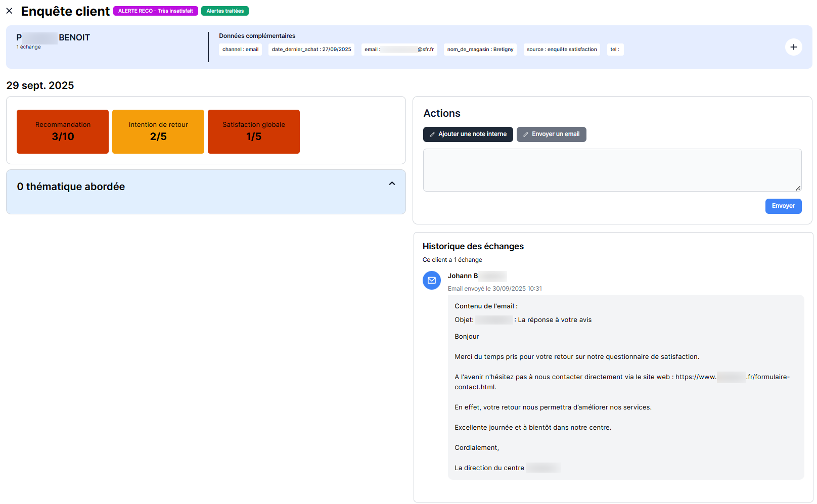Switch to Envoyer un email tab
The width and height of the screenshot is (817, 504).
(551, 134)
